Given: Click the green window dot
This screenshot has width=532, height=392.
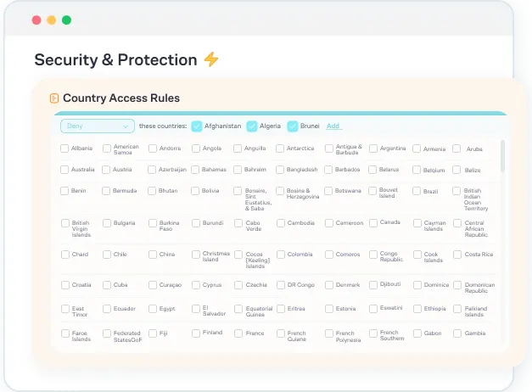Looking at the screenshot, I should point(66,20).
